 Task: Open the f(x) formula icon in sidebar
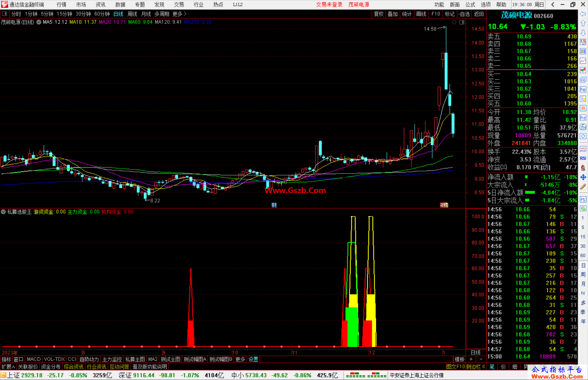tap(583, 127)
